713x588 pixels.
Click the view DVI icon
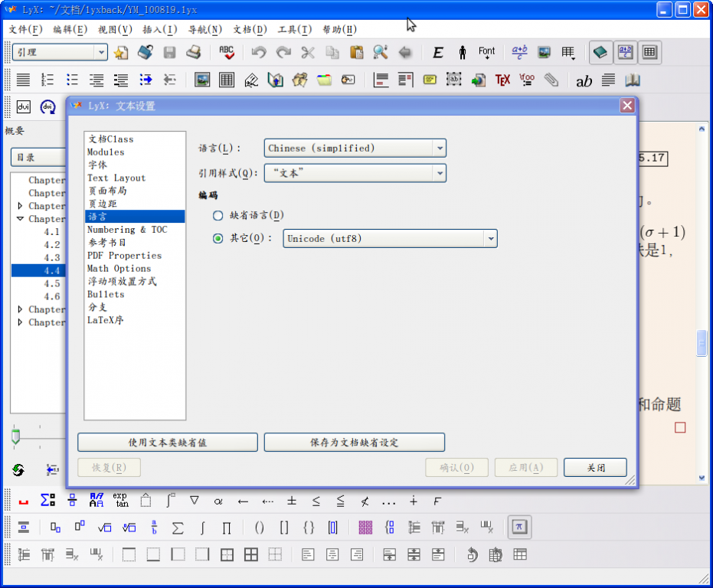23,107
